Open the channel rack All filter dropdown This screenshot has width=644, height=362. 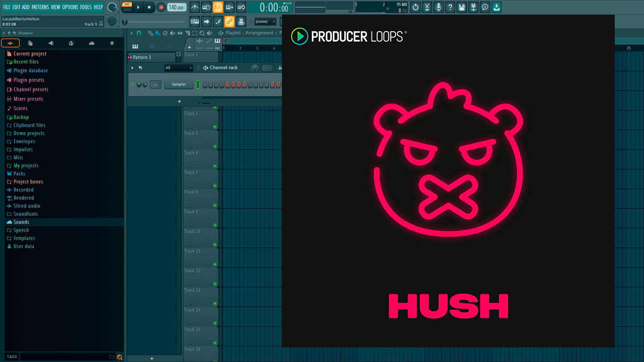178,68
